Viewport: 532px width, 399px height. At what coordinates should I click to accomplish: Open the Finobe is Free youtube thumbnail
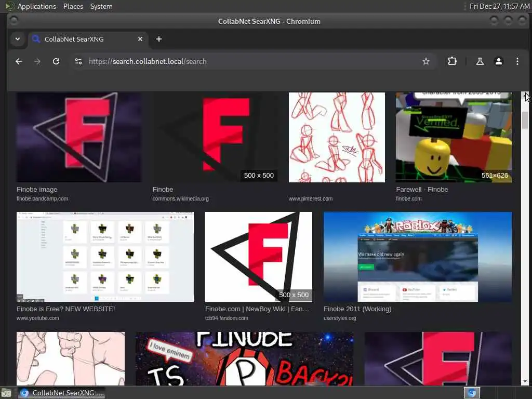(105, 257)
